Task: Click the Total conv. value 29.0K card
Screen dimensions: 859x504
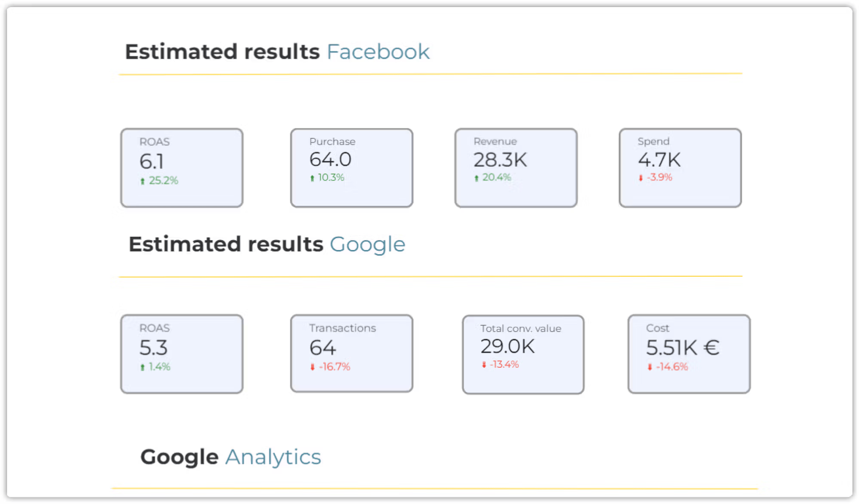Action: (523, 354)
